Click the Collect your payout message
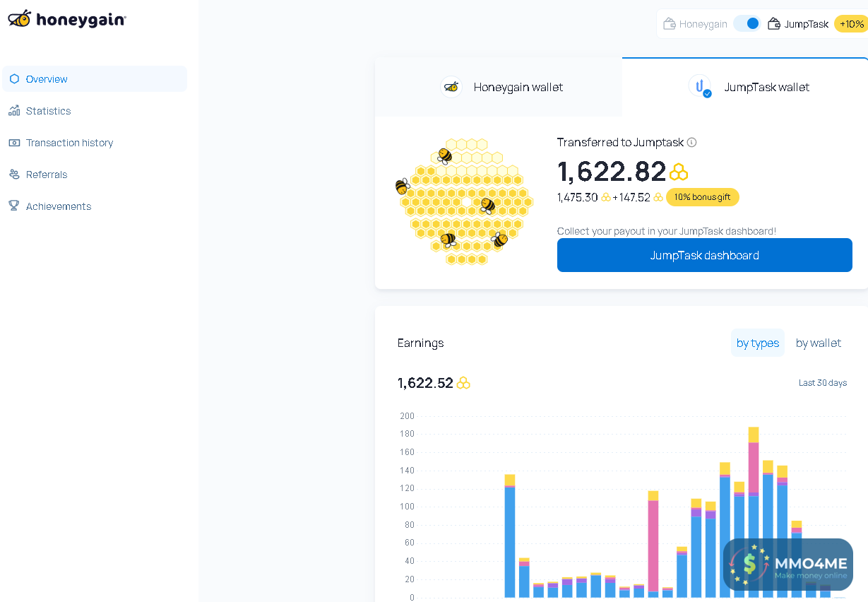The width and height of the screenshot is (868, 602). pyautogui.click(x=667, y=231)
